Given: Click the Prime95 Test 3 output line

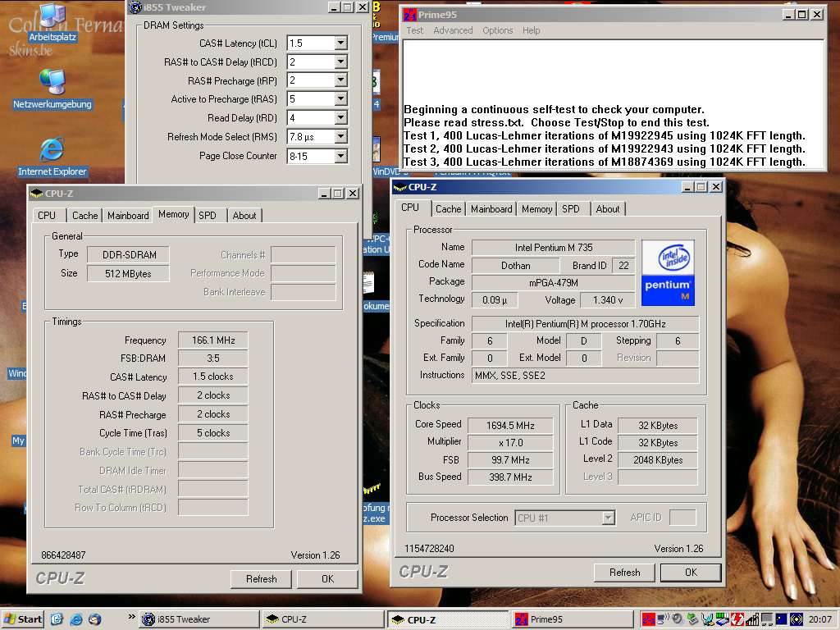Looking at the screenshot, I should tap(605, 162).
